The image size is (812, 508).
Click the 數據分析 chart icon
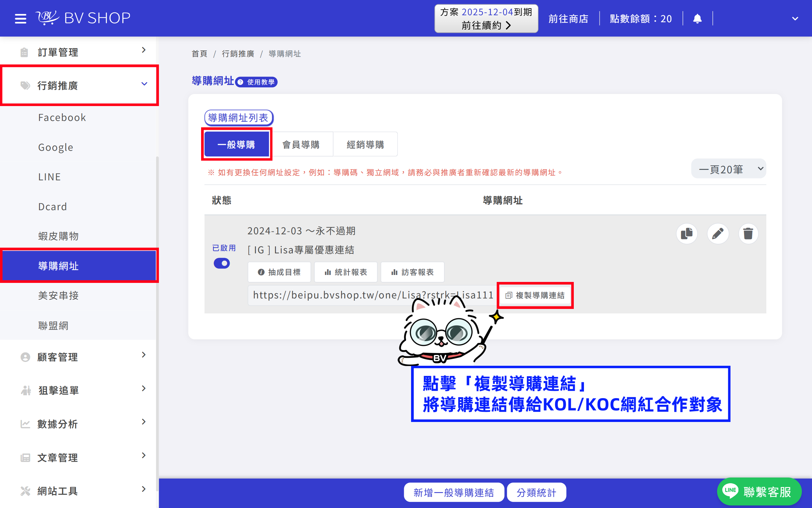tap(25, 424)
